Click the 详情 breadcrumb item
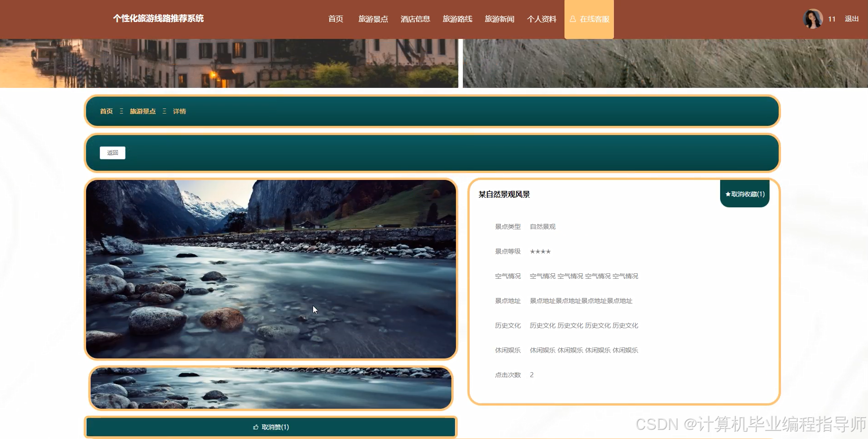868x439 pixels. coord(179,111)
